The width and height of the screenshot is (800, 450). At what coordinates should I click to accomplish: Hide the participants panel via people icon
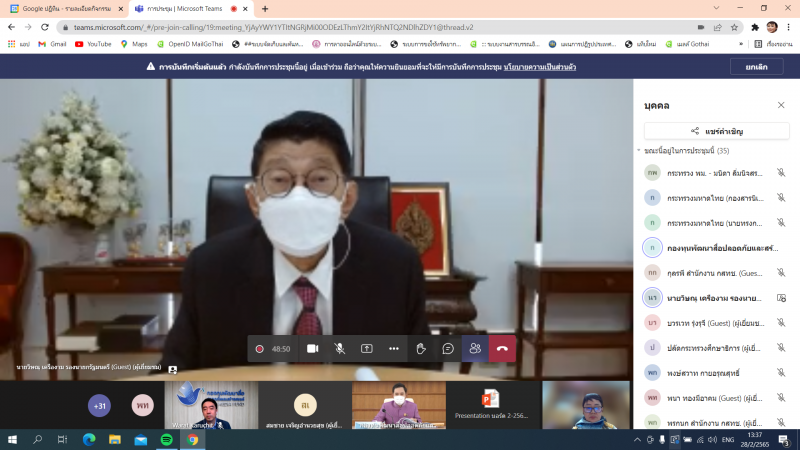click(x=475, y=348)
